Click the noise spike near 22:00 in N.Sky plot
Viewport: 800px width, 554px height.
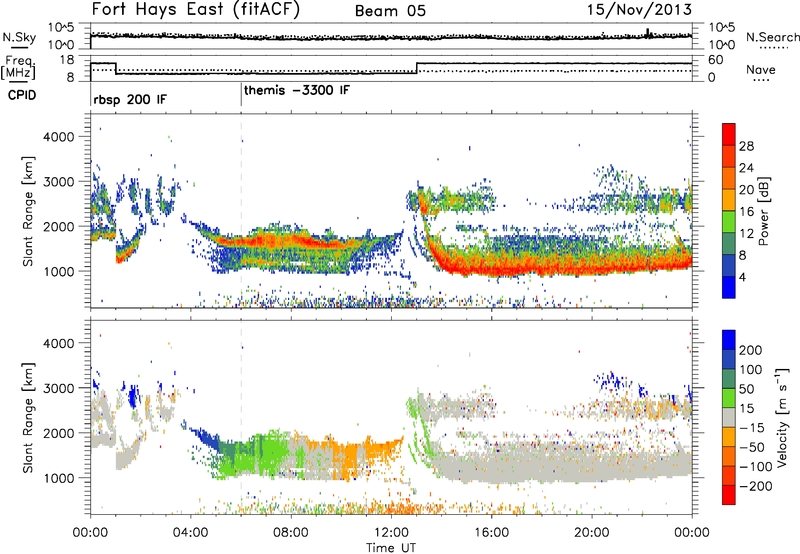pos(647,33)
